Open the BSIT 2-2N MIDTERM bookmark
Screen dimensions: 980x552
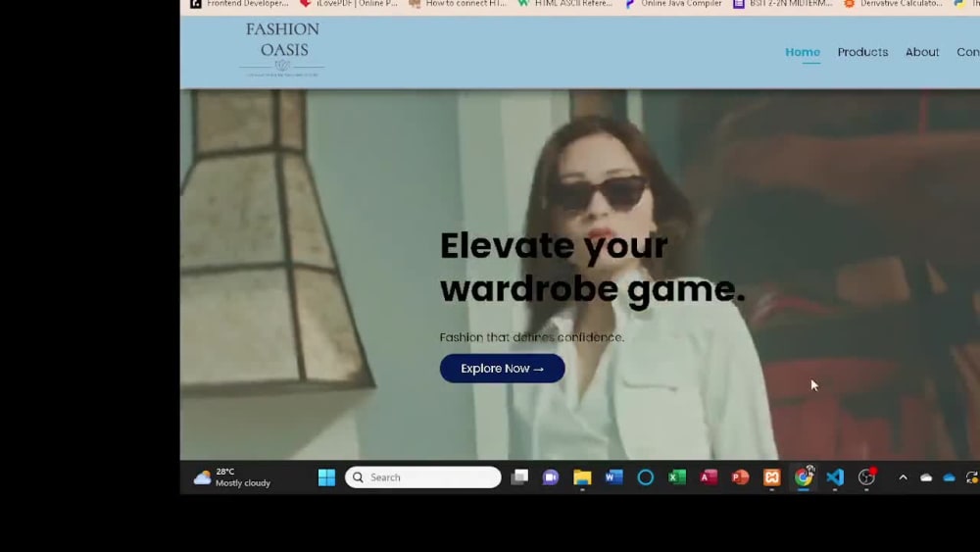[x=783, y=4]
